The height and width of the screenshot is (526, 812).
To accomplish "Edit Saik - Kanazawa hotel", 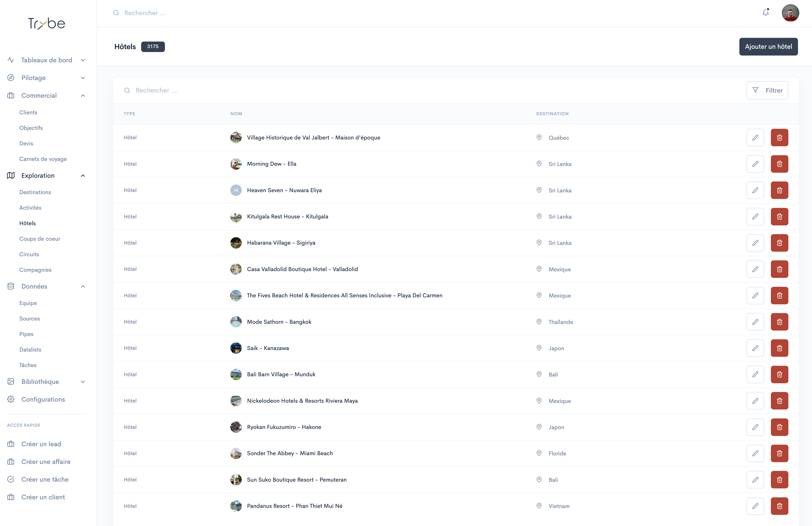I will [x=755, y=348].
